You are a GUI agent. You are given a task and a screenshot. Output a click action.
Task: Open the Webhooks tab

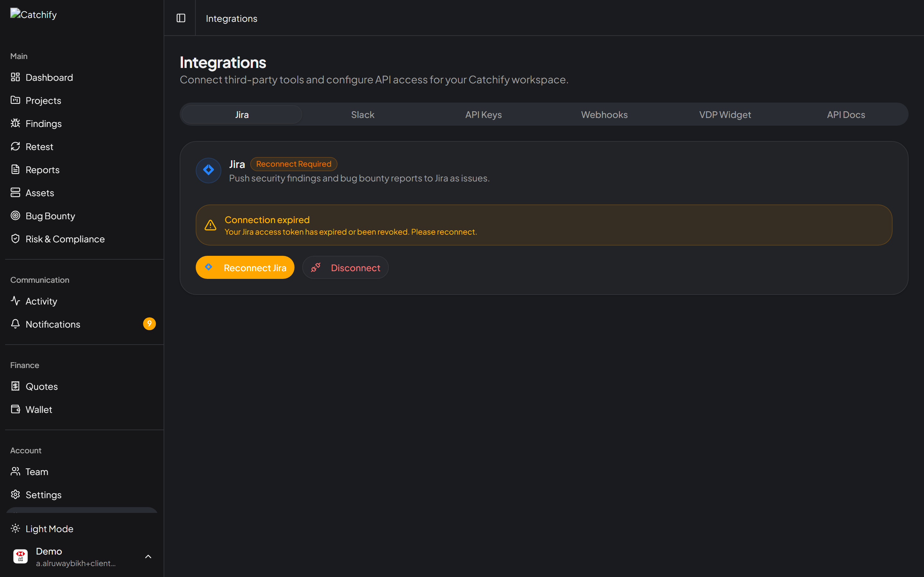[x=604, y=114]
